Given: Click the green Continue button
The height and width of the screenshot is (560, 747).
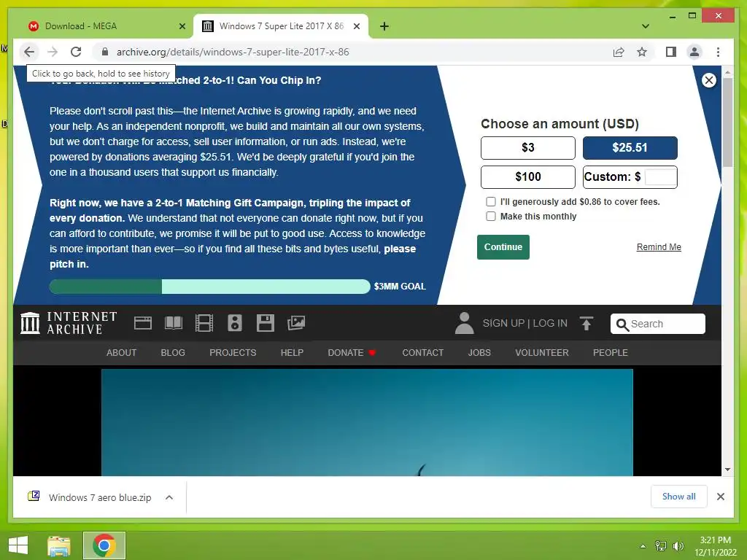Looking at the screenshot, I should tap(503, 247).
